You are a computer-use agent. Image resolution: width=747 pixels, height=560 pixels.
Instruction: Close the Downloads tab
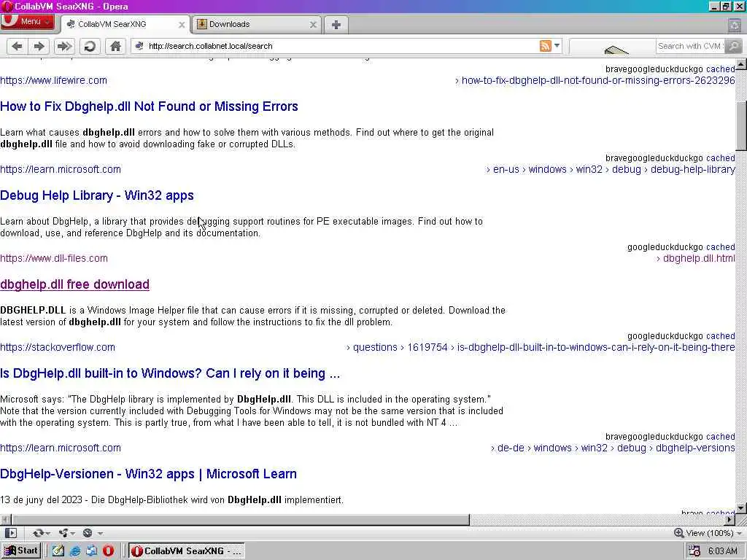coord(313,25)
